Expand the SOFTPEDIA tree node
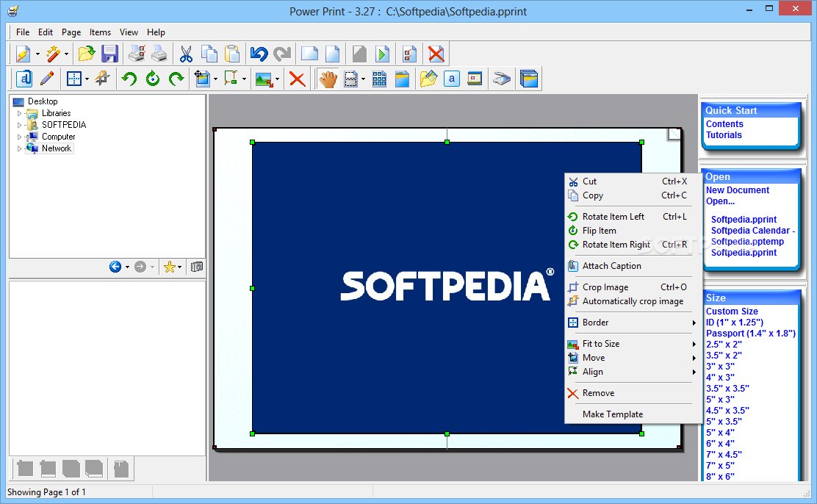 point(19,125)
